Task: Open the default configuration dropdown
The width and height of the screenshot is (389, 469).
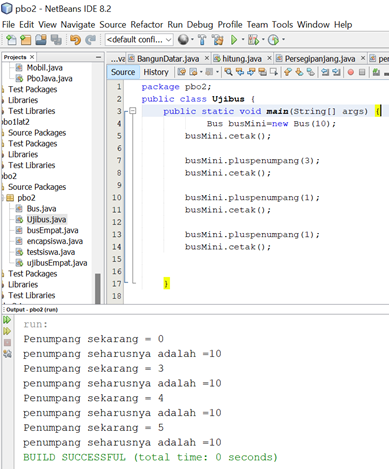Action: 139,40
